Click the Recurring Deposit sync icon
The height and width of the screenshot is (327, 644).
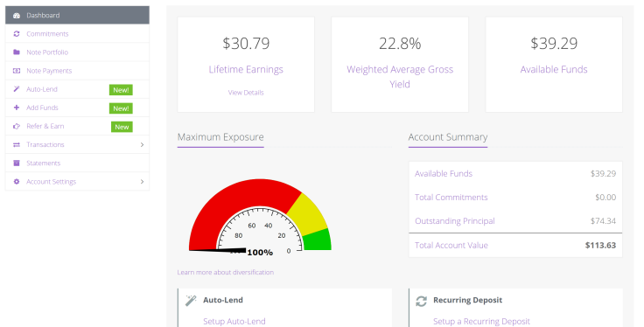pos(421,301)
